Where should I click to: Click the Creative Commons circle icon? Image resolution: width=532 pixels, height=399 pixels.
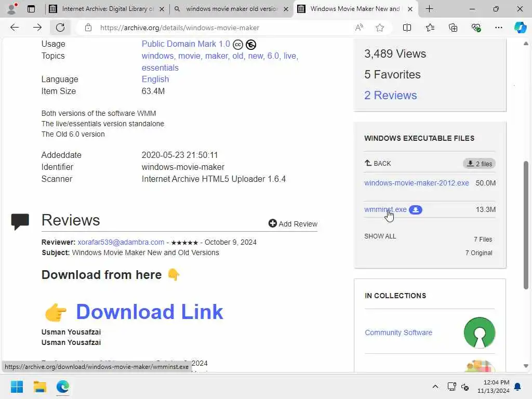[238, 45]
